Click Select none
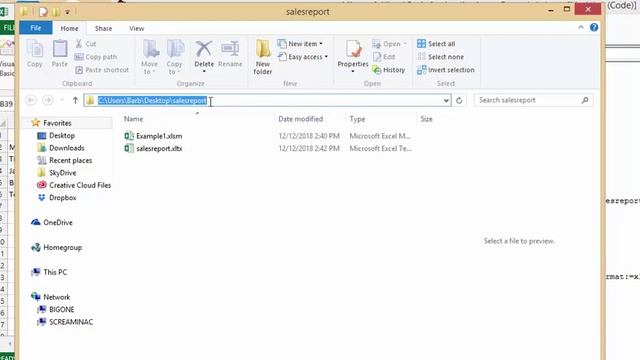 (x=440, y=57)
